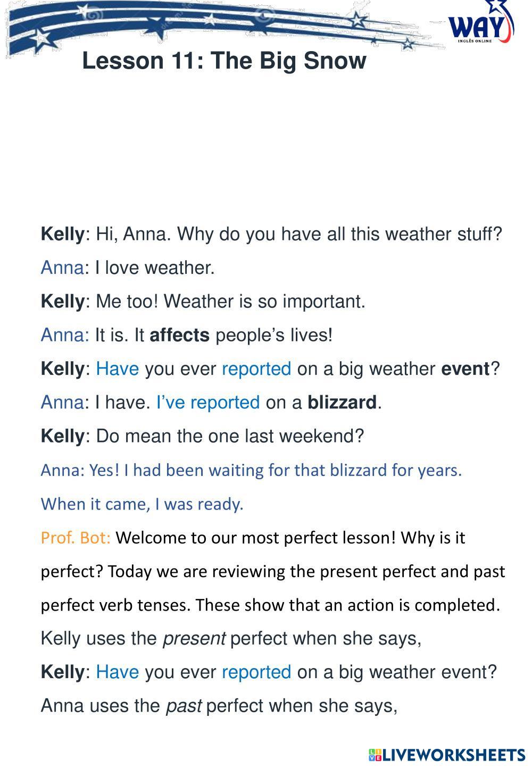Click the leftmost star in the banner
Viewport: 532px width, 768px height.
[41, 37]
